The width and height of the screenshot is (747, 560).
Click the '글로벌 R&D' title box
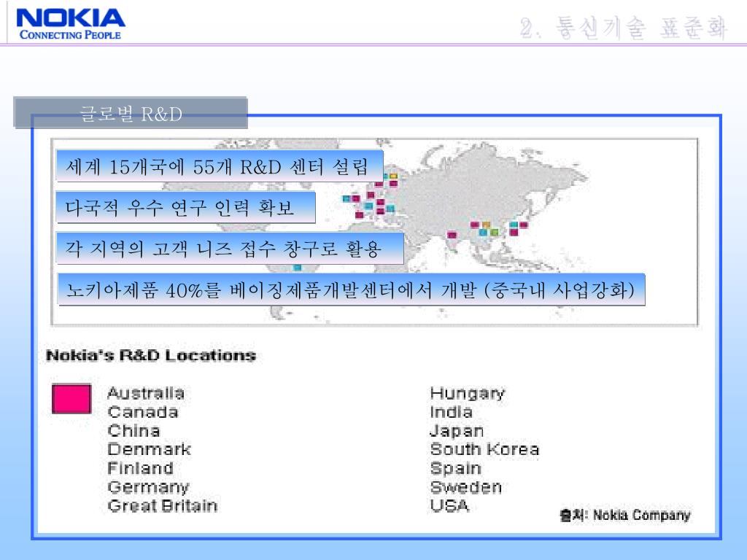click(x=131, y=113)
